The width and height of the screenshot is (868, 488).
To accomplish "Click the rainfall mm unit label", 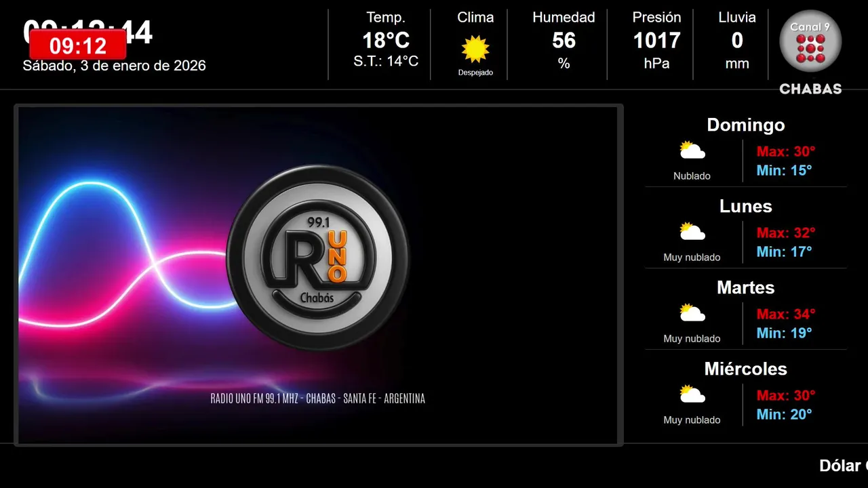I will pyautogui.click(x=737, y=64).
